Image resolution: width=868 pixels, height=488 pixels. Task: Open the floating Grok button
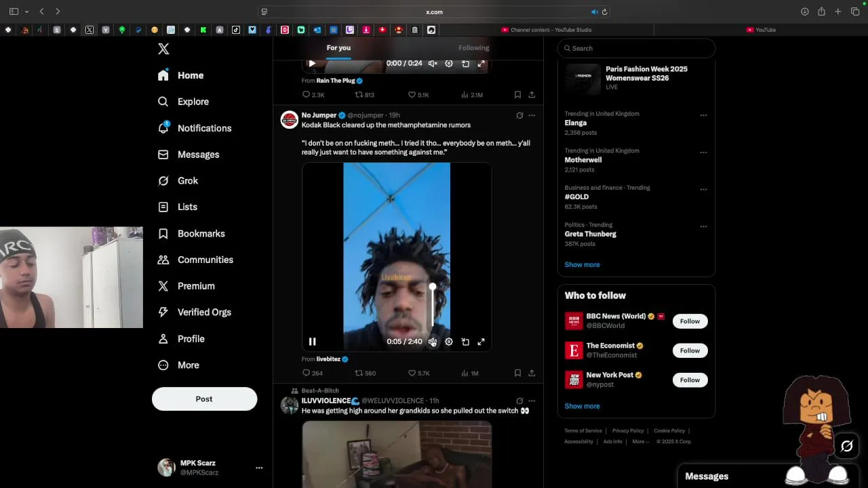(x=847, y=446)
